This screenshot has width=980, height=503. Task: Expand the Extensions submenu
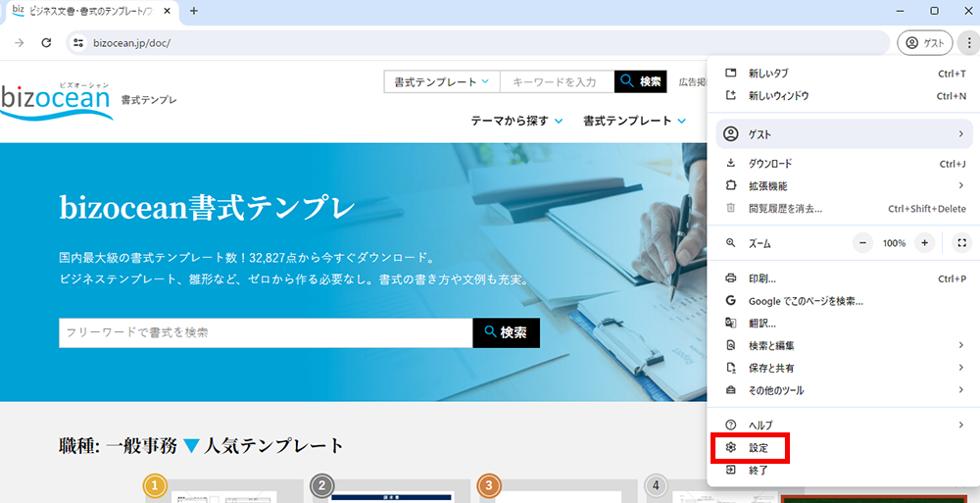click(x=846, y=186)
